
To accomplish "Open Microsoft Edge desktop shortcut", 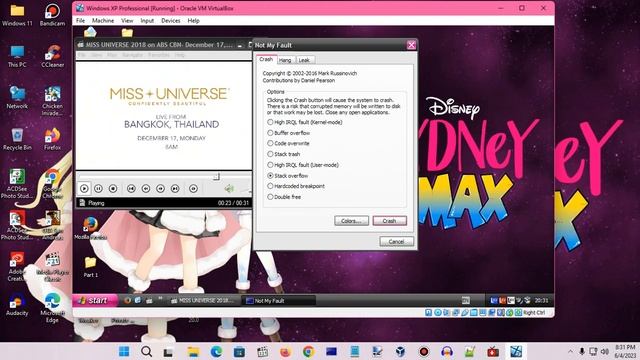I will [x=52, y=308].
